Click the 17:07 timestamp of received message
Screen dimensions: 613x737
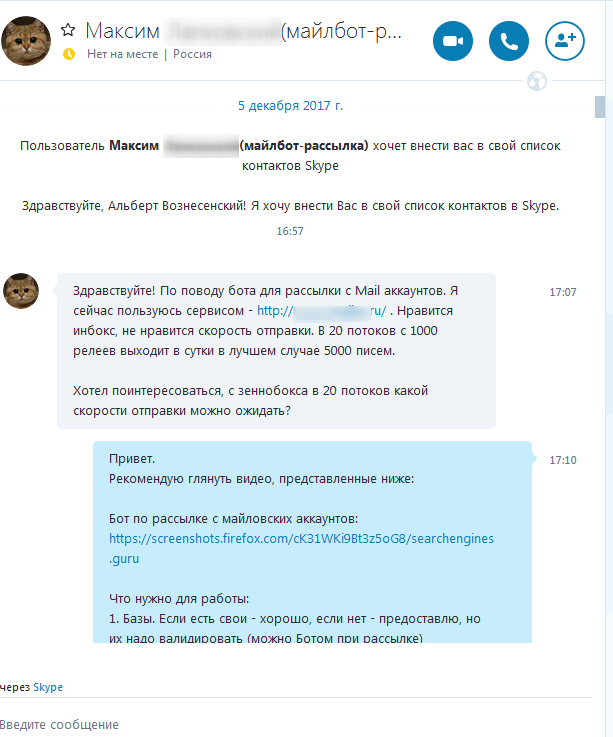(x=563, y=292)
